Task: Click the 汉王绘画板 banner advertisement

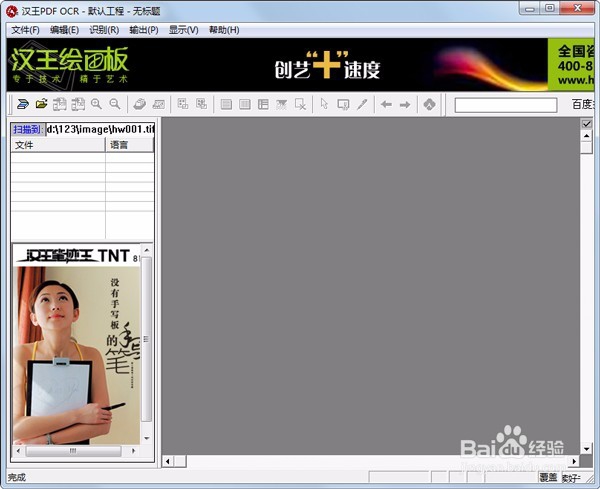Action: pyautogui.click(x=300, y=65)
